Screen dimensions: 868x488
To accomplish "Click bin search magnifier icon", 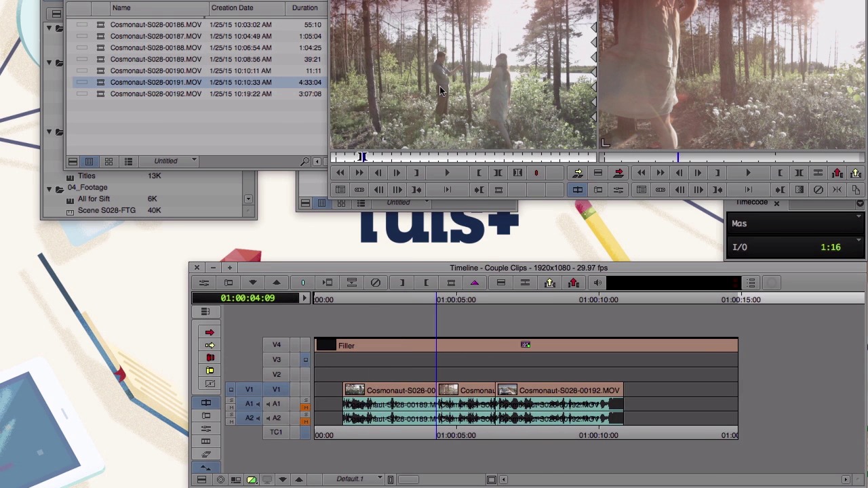I will pyautogui.click(x=305, y=161).
